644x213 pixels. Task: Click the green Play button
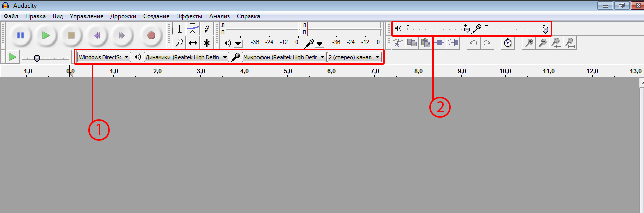46,35
